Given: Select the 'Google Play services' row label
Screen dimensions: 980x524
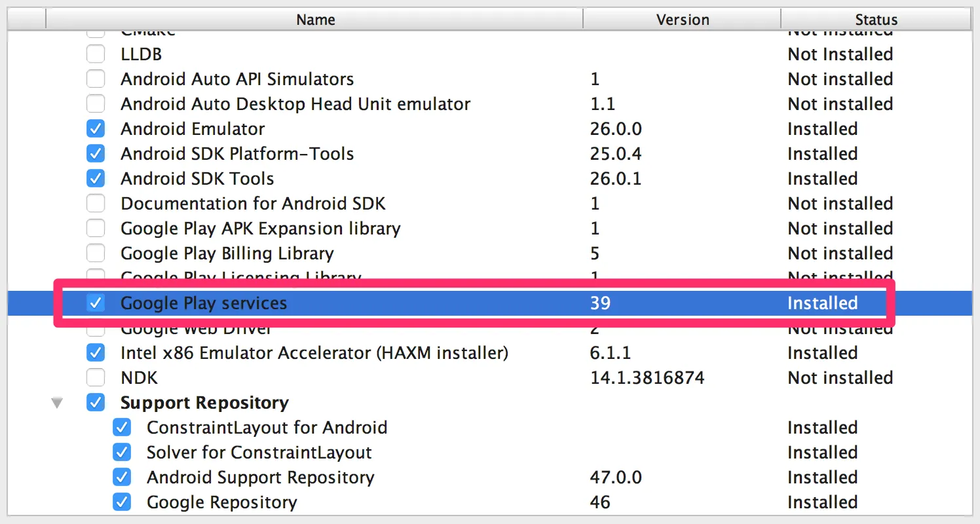Looking at the screenshot, I should click(x=204, y=303).
